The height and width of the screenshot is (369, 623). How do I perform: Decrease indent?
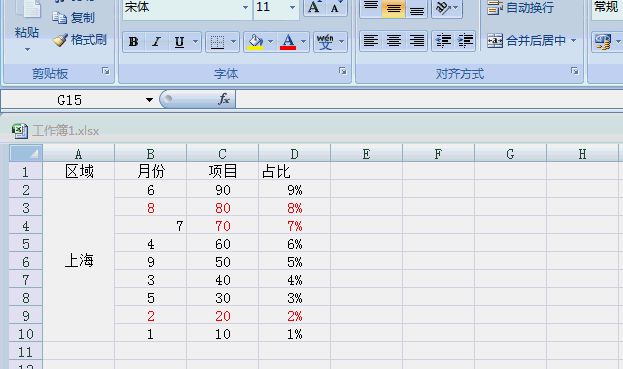(443, 41)
